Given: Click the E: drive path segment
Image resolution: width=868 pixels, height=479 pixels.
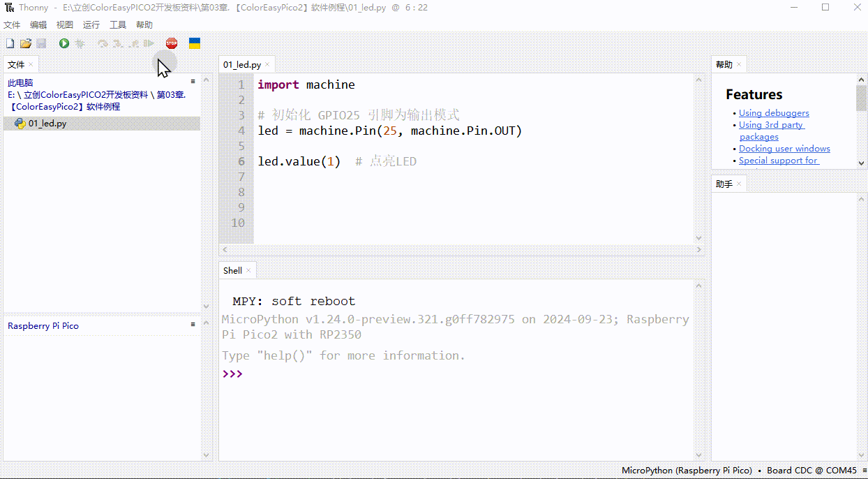Looking at the screenshot, I should point(11,95).
